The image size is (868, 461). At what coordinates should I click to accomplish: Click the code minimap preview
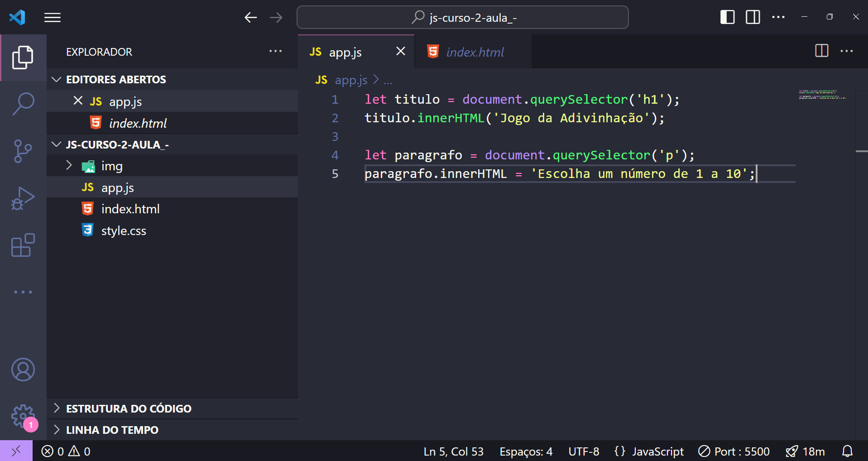(822, 95)
